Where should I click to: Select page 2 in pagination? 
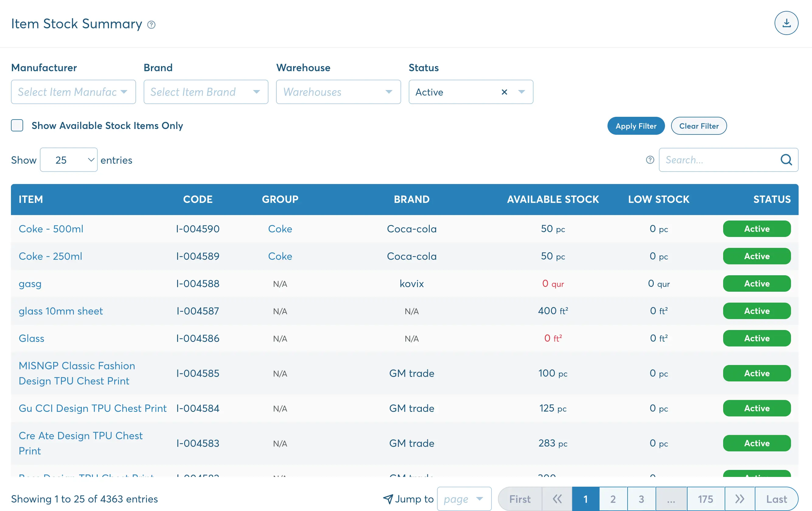point(613,499)
